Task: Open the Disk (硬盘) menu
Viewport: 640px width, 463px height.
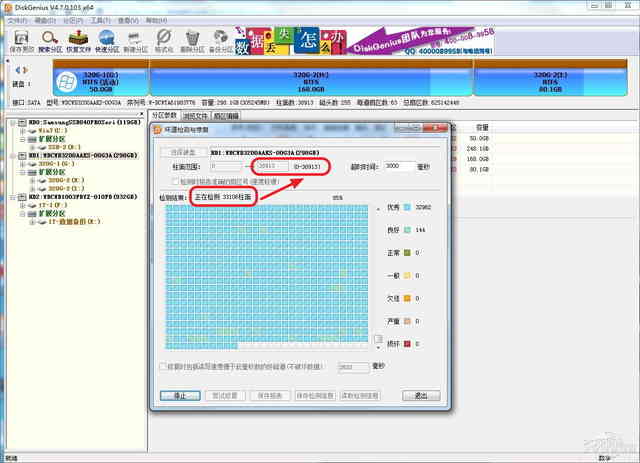Action: (x=45, y=20)
